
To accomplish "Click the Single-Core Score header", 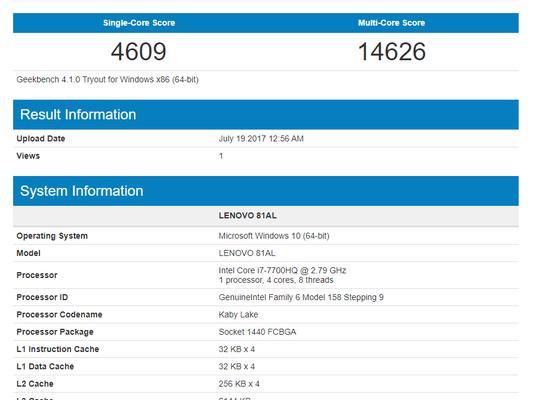I will [139, 23].
